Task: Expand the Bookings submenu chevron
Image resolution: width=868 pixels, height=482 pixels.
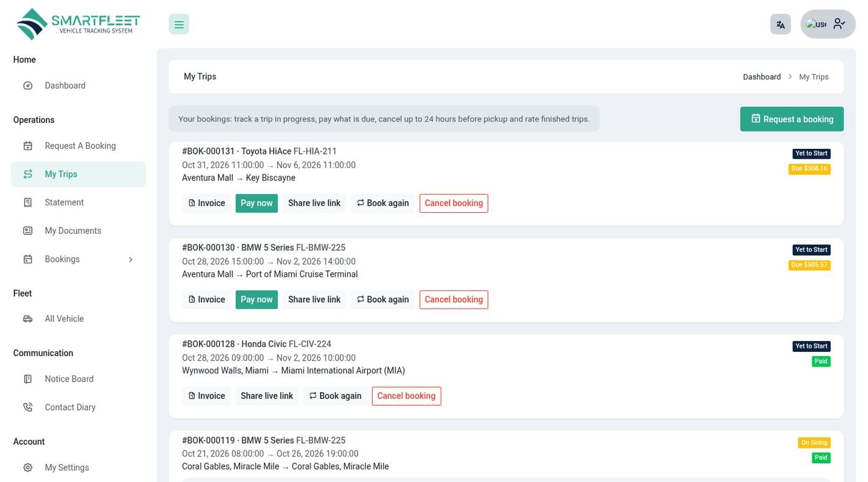Action: tap(131, 259)
